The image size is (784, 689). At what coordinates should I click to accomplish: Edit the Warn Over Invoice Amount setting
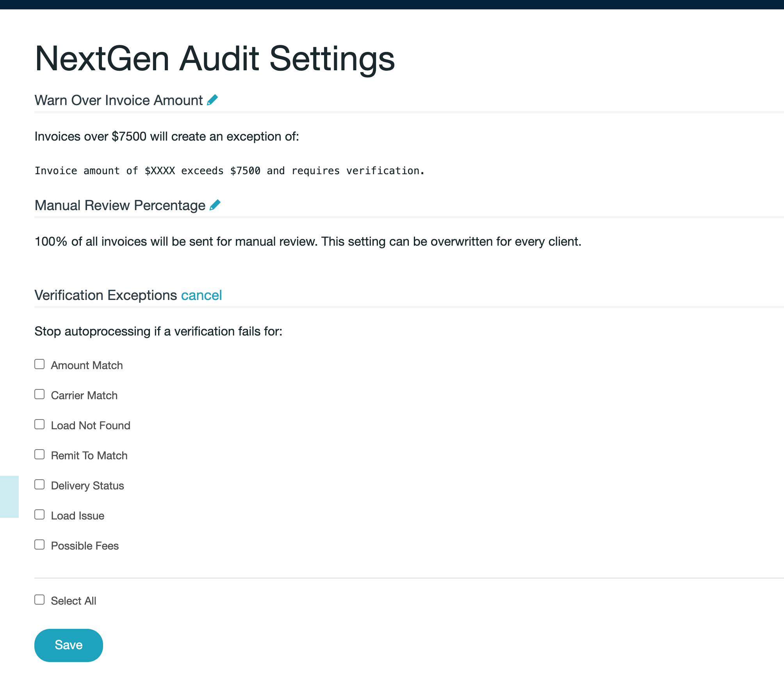[x=212, y=100]
